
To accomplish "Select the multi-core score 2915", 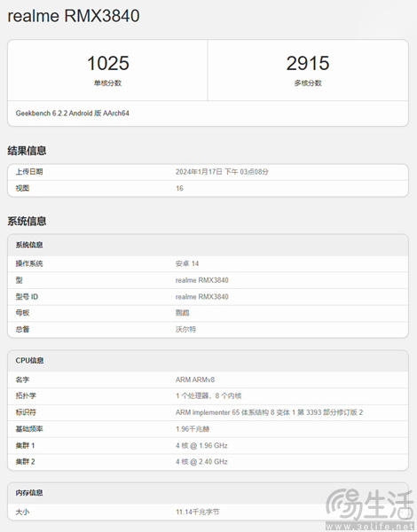I will (x=308, y=63).
